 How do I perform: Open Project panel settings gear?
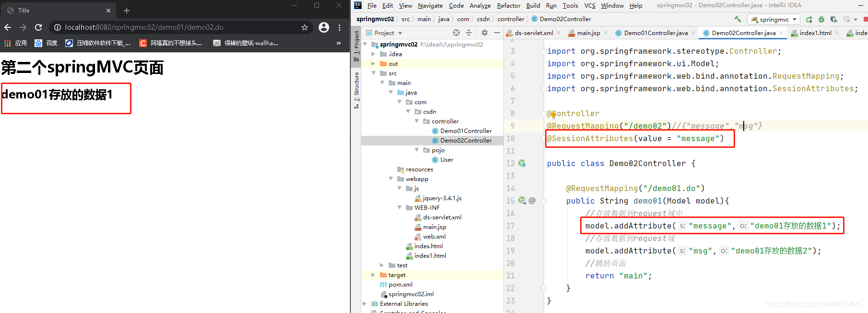click(x=485, y=33)
